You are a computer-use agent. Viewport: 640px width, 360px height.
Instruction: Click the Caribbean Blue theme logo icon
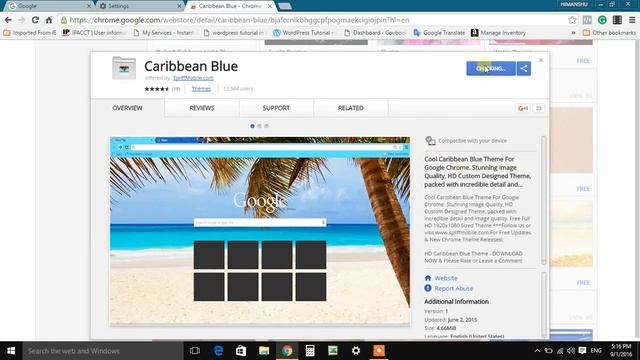click(124, 68)
